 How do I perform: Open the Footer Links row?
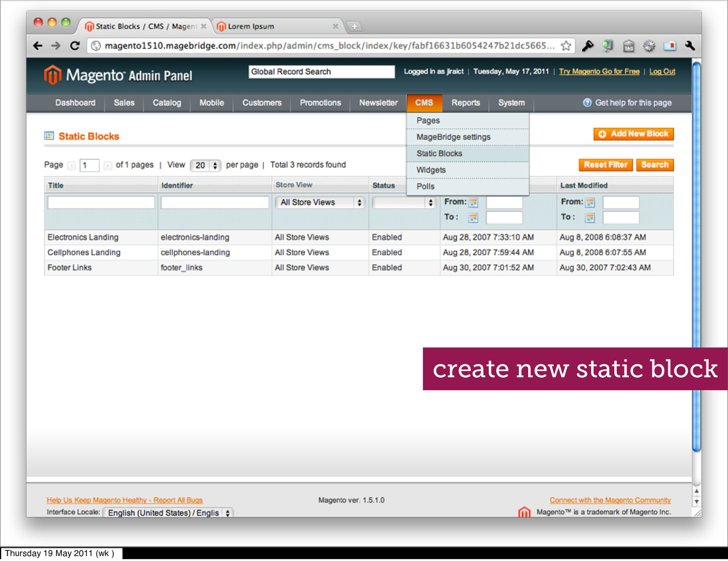359,268
